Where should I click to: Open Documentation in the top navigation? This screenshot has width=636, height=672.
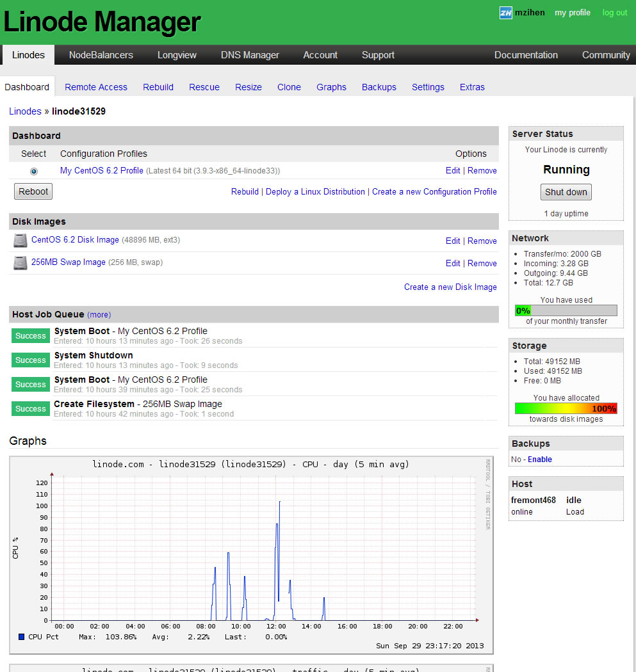(x=526, y=55)
